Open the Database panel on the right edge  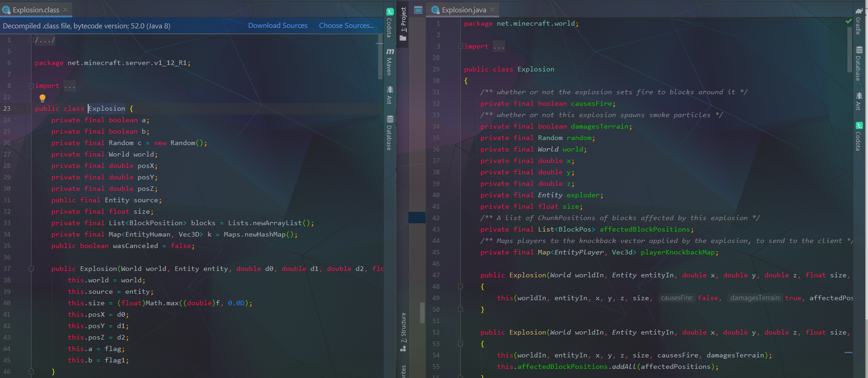click(859, 64)
